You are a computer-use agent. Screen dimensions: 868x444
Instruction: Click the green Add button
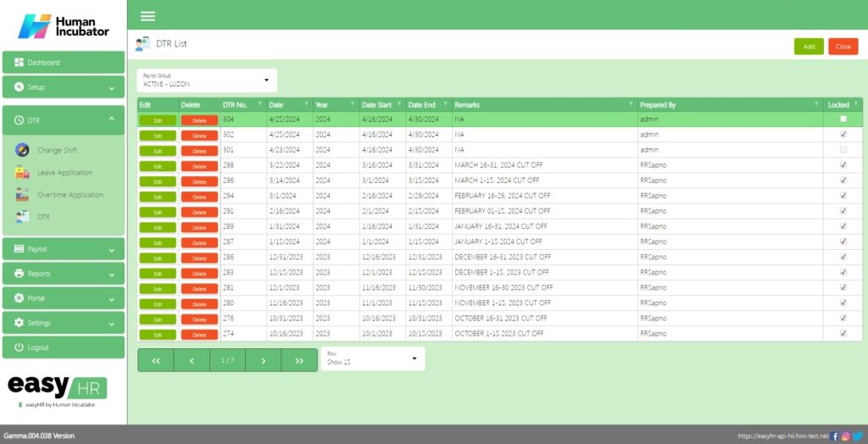(809, 47)
